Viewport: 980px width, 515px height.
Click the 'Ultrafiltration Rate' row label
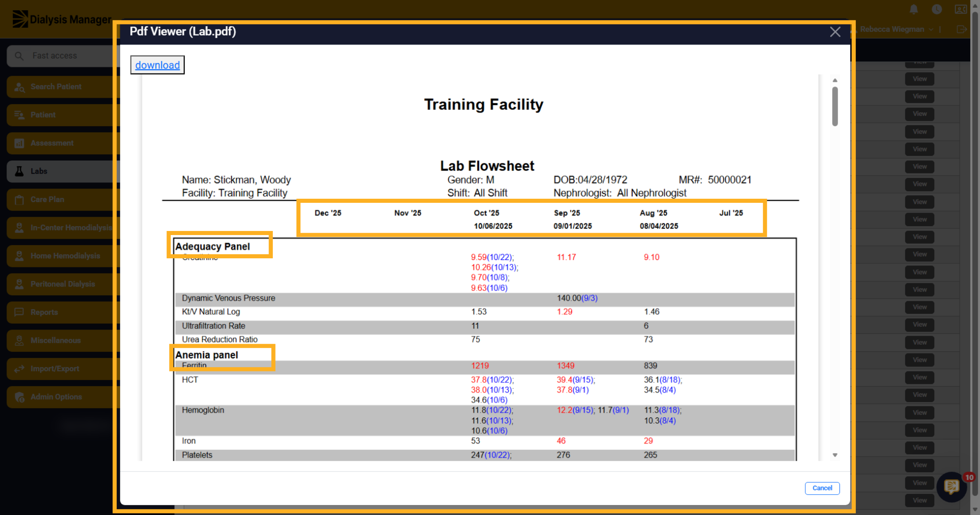coord(214,326)
